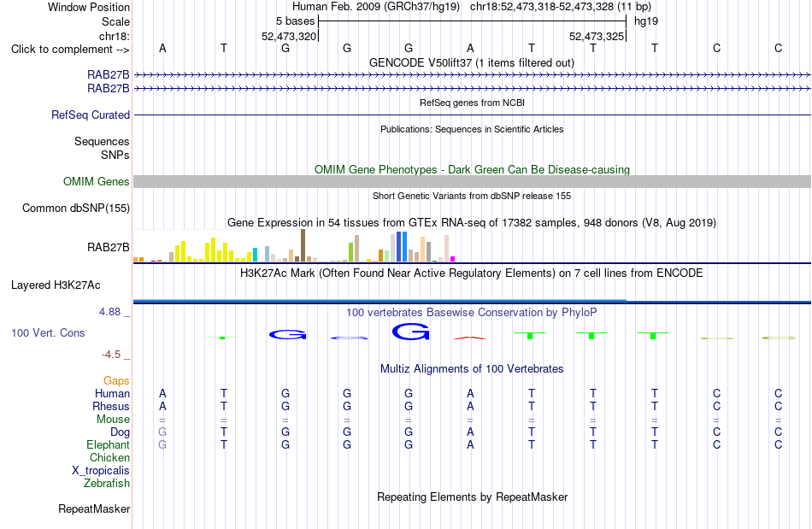Viewport: 812px width, 529px height.
Task: Click the Zebrafish alignment row label
Action: click(x=107, y=483)
